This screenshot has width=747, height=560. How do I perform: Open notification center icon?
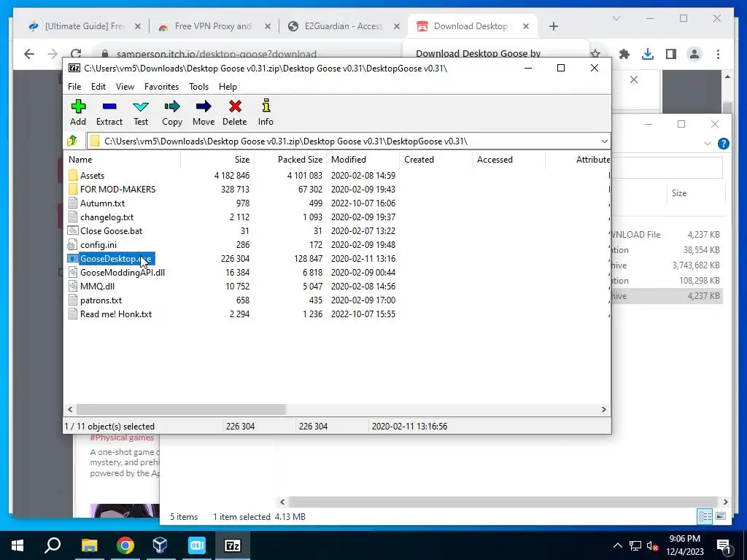point(724,547)
